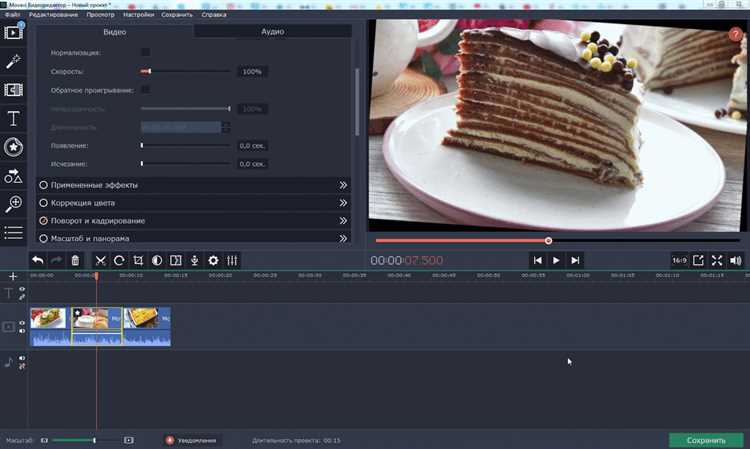Select Поворот и кадрирование radio circle
The height and width of the screenshot is (449, 750).
pyautogui.click(x=44, y=220)
